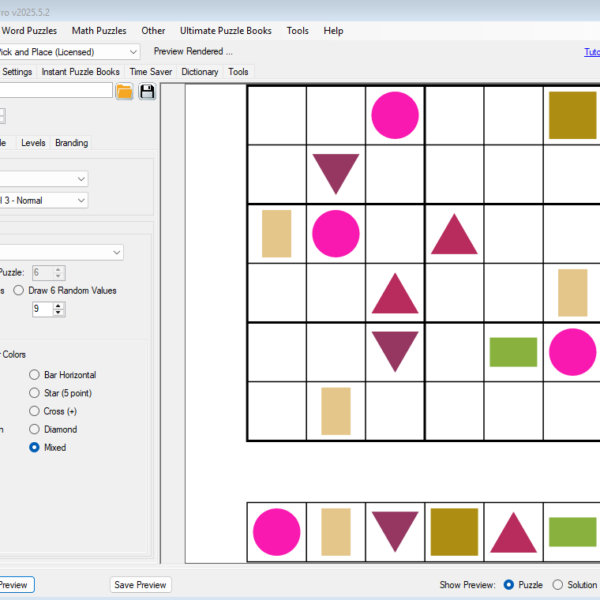Switch to the Settings tab

(17, 72)
